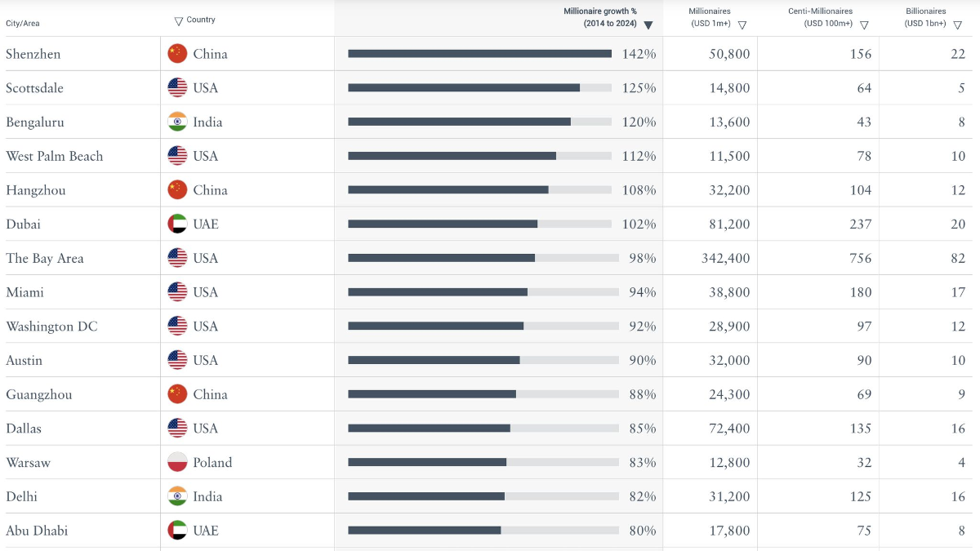Click the City/Area column header
The image size is (980, 551).
23,24
